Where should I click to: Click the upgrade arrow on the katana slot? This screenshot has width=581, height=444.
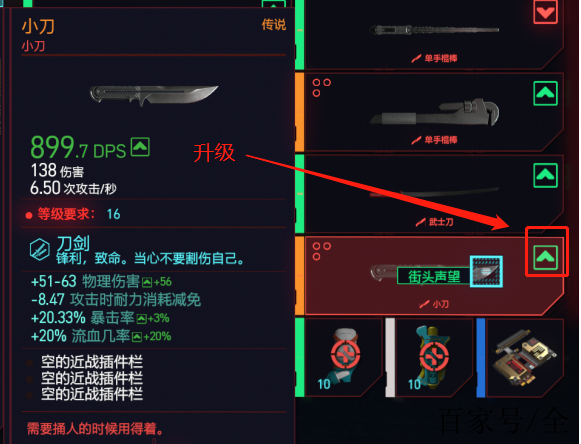click(545, 175)
